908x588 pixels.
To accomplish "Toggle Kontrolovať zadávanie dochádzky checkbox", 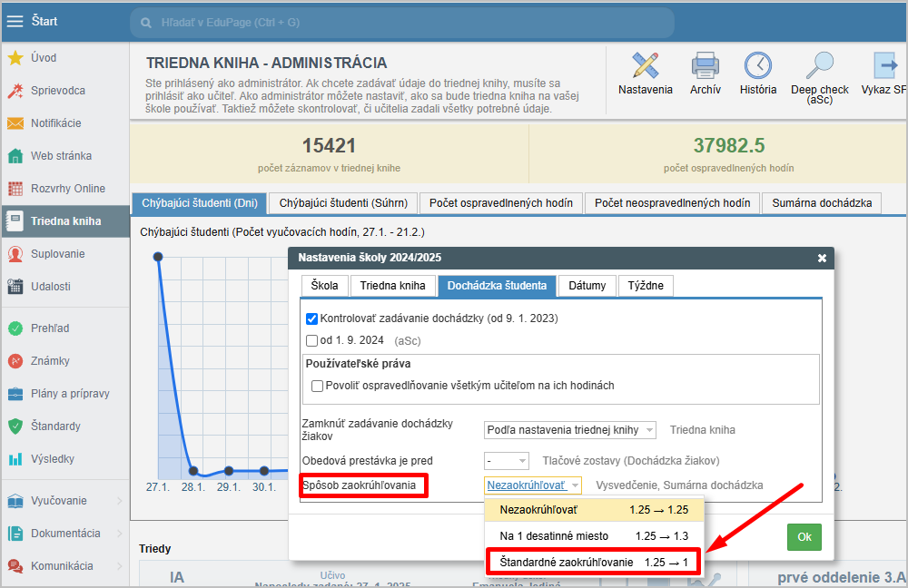I will click(312, 318).
